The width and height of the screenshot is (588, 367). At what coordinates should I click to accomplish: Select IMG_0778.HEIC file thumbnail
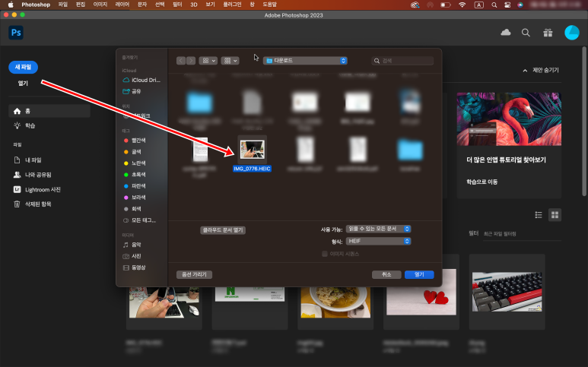253,149
